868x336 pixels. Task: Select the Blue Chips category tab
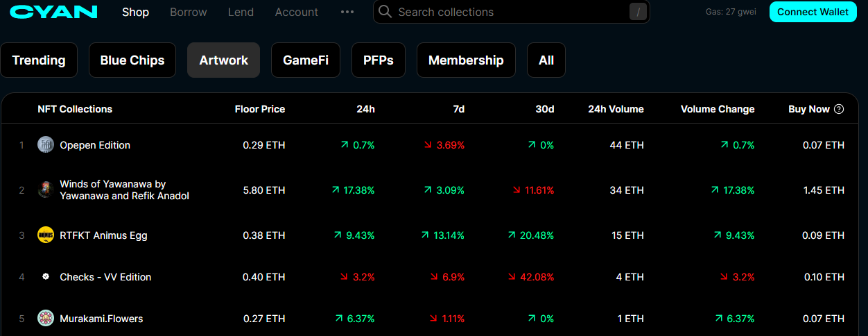[132, 60]
